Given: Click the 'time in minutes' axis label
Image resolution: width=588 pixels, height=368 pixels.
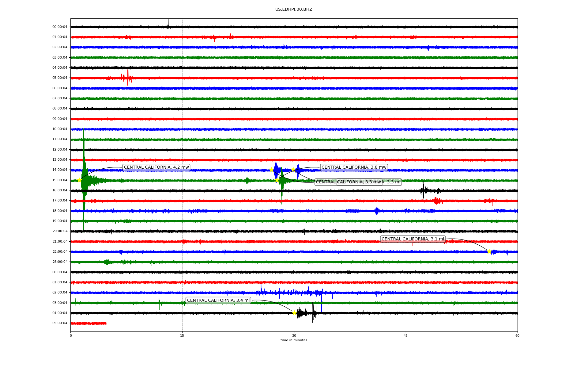Looking at the screenshot, I should [294, 340].
